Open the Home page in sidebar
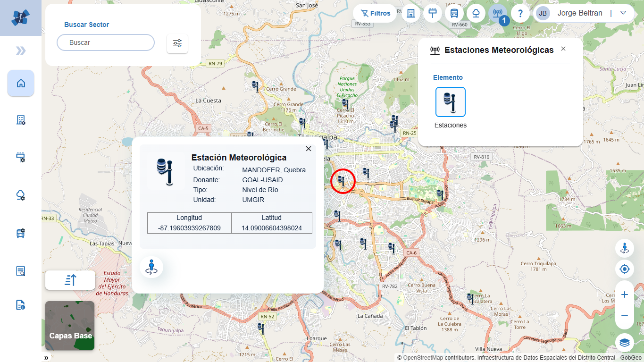The image size is (644, 362). [21, 83]
